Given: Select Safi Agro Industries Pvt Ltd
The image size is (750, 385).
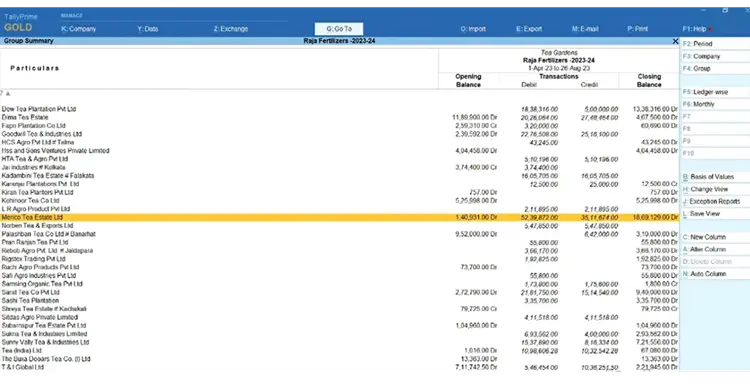Looking at the screenshot, I should coord(39,276).
